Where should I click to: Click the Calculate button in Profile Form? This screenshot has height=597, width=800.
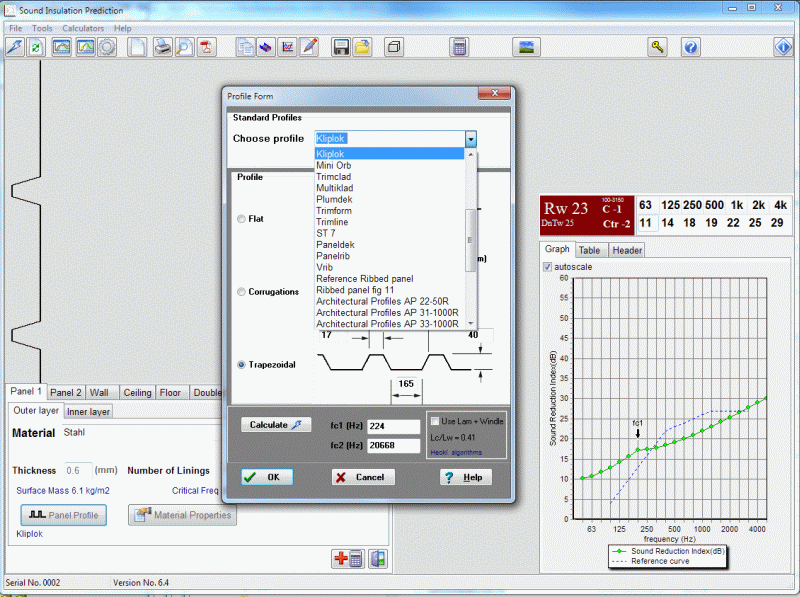(x=276, y=425)
